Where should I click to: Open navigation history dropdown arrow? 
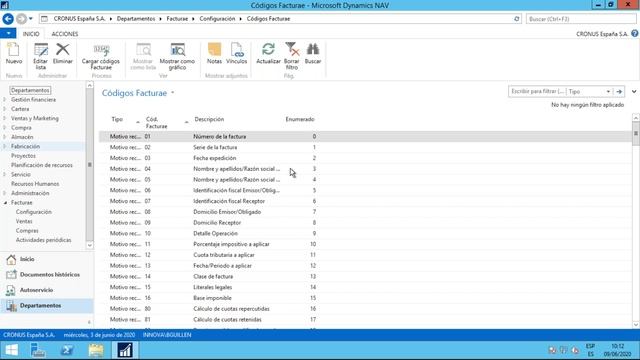coord(31,19)
